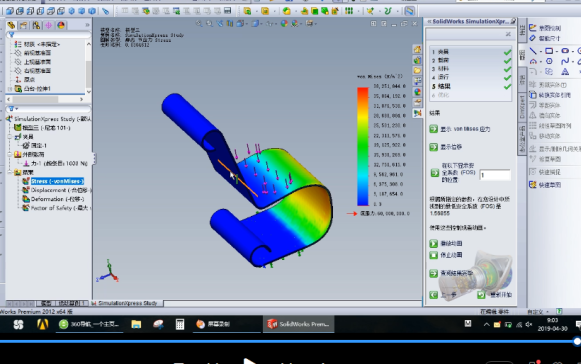Click the Section View icon in viewport toolbar
Screen dimensions: 581x364
tap(230, 24)
